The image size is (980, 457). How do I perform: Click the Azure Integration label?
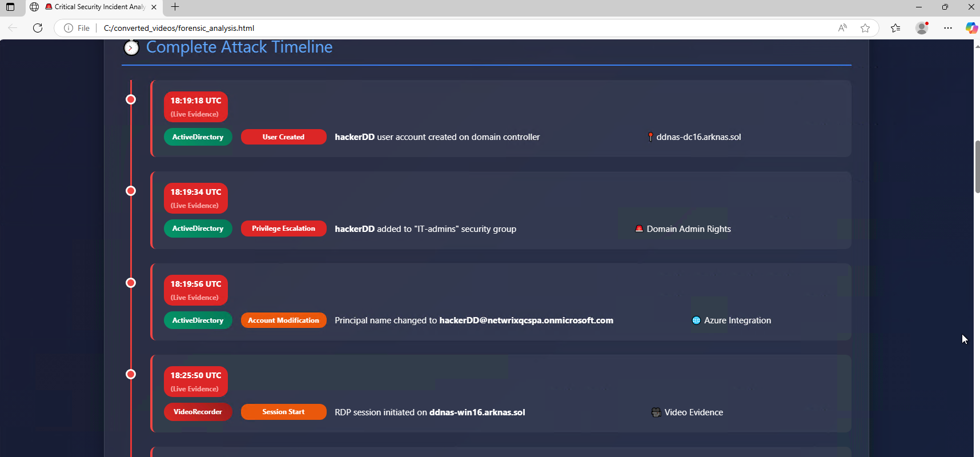(737, 320)
